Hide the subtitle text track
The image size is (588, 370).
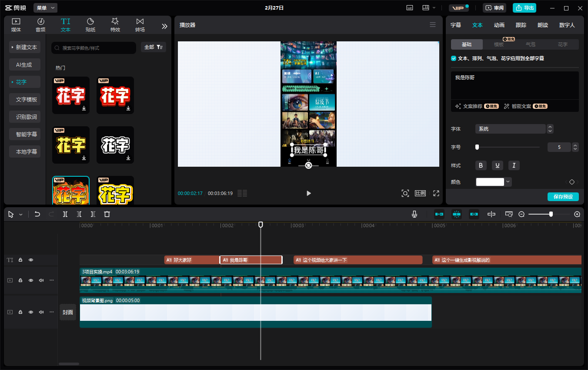click(31, 260)
